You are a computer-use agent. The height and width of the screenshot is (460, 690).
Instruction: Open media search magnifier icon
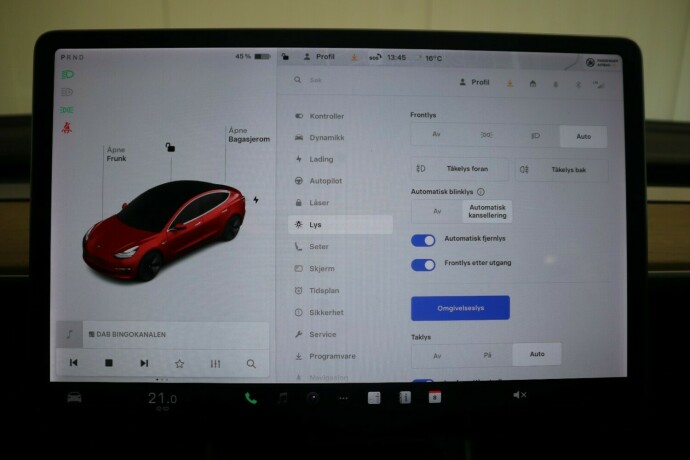pos(251,364)
